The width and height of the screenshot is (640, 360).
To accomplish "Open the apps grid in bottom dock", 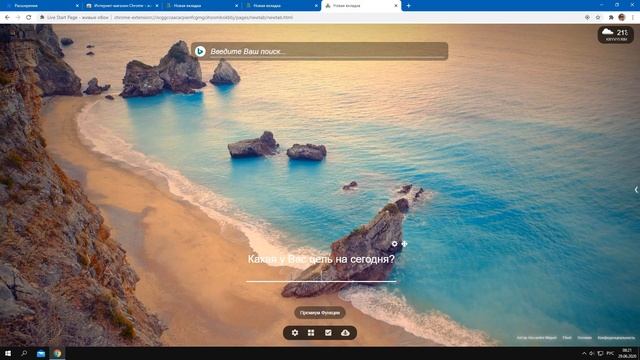I will click(x=311, y=333).
